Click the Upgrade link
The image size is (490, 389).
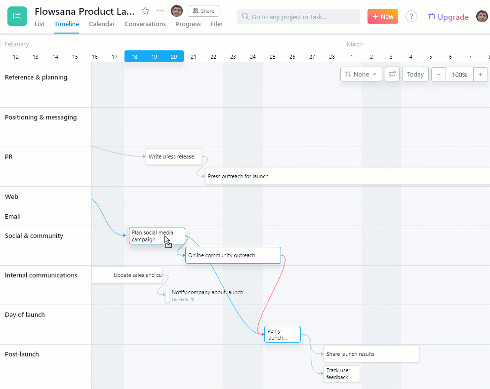tap(448, 17)
